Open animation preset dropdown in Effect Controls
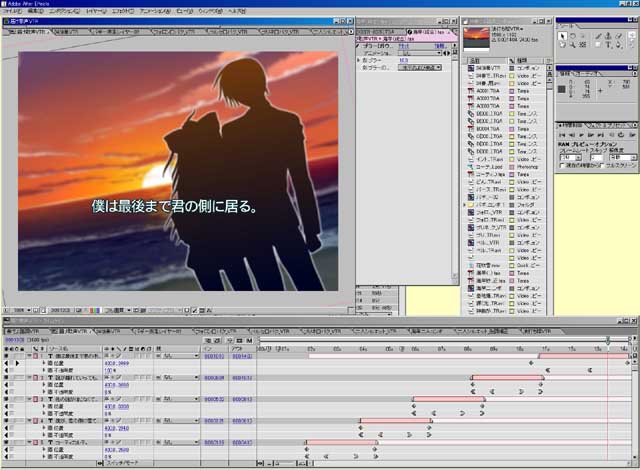Image resolution: width=640 pixels, height=470 pixels. coord(420,53)
